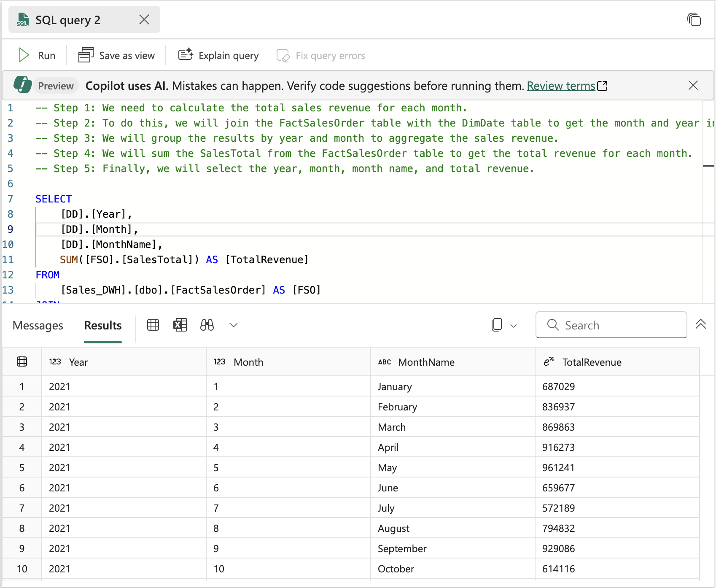The height and width of the screenshot is (588, 716).
Task: Click line number 13 in the gutter
Action: coord(8,290)
